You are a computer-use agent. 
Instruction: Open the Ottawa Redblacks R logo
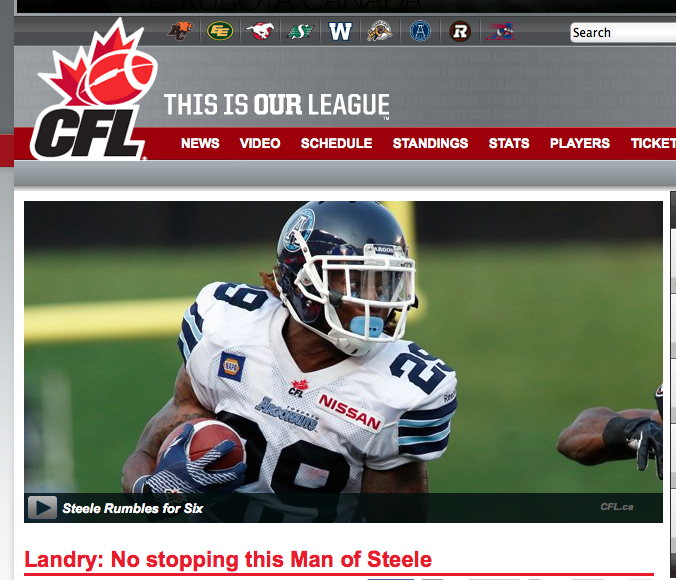pyautogui.click(x=460, y=31)
